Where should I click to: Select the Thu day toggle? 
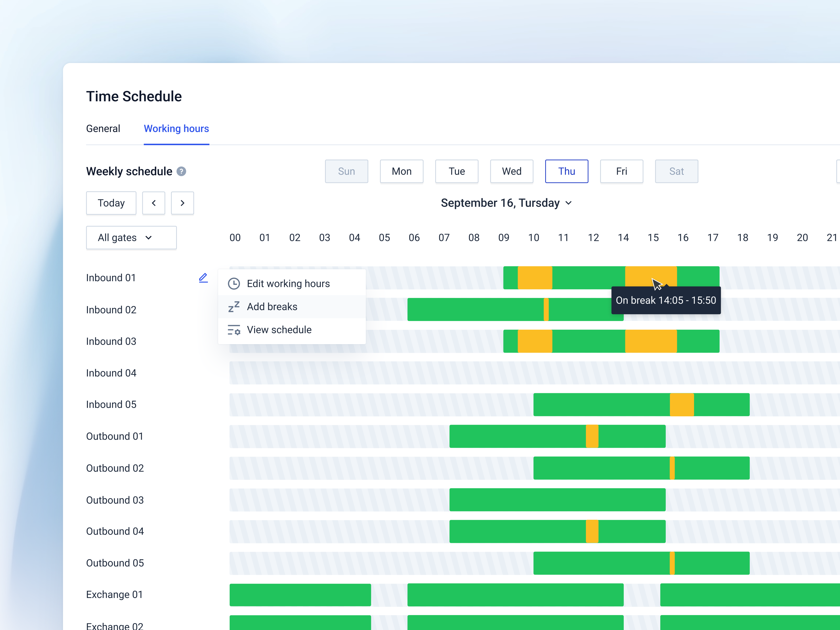click(566, 172)
